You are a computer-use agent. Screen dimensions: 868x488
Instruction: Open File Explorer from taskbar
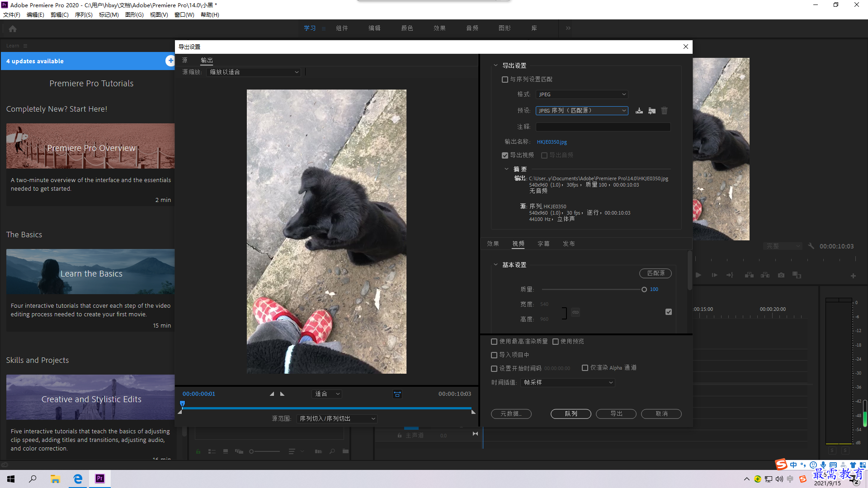click(x=55, y=479)
